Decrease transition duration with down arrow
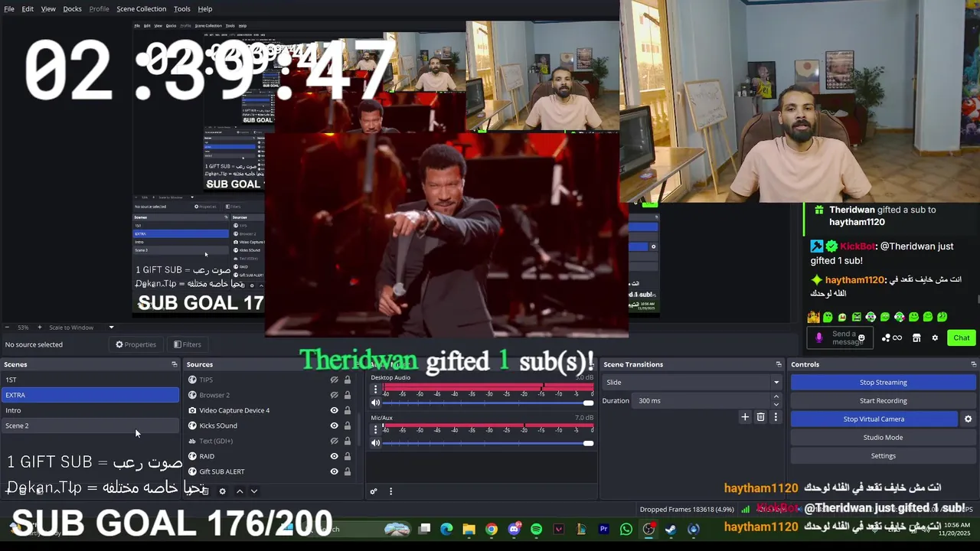 pos(776,404)
